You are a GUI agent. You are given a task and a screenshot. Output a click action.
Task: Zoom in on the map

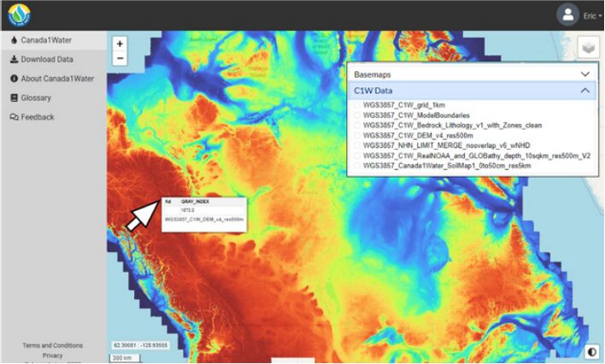120,44
